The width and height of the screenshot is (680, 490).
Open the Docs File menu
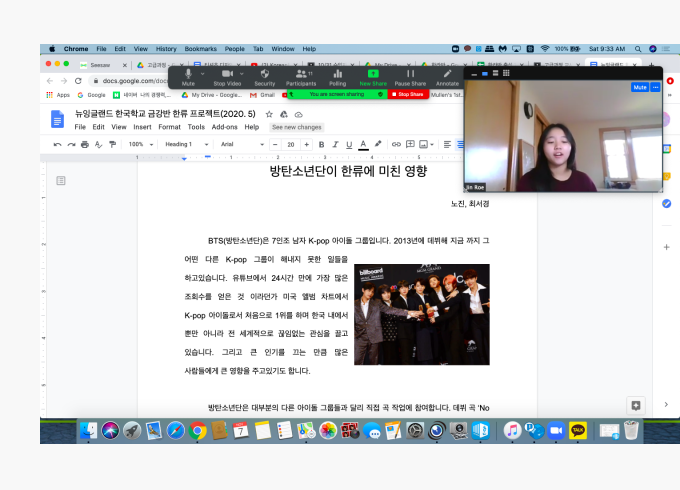pyautogui.click(x=80, y=127)
